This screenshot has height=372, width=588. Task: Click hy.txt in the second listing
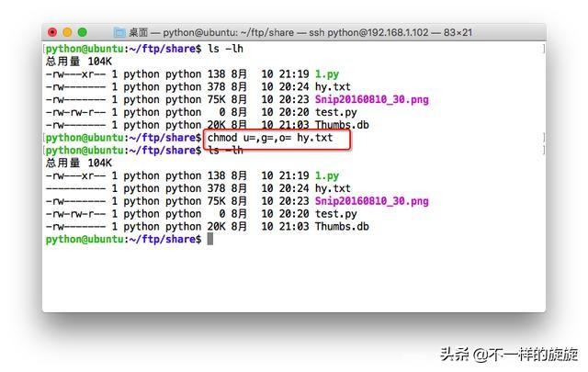click(333, 188)
